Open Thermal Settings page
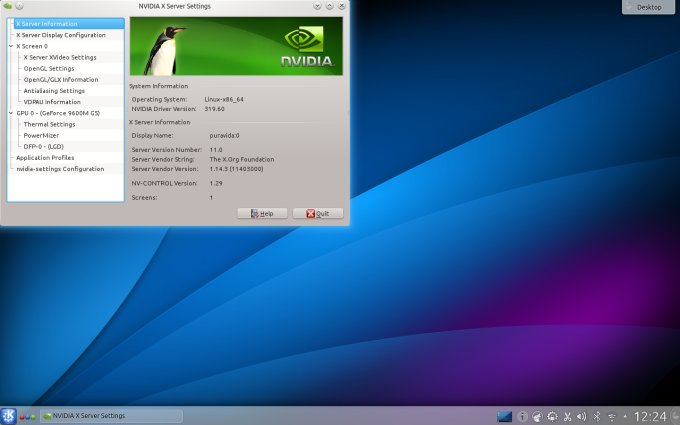Viewport: 680px width, 425px height. point(49,124)
